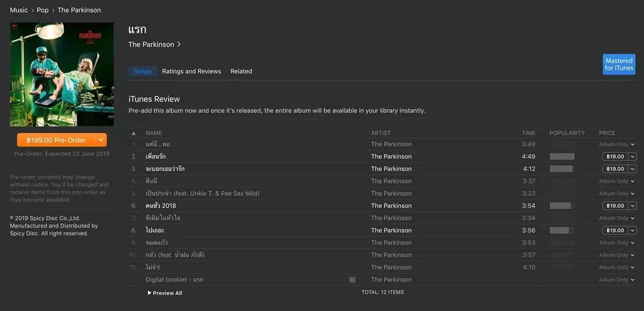The width and height of the screenshot is (644, 311).
Task: Expand Album Only menu for track 1
Action: (x=632, y=144)
